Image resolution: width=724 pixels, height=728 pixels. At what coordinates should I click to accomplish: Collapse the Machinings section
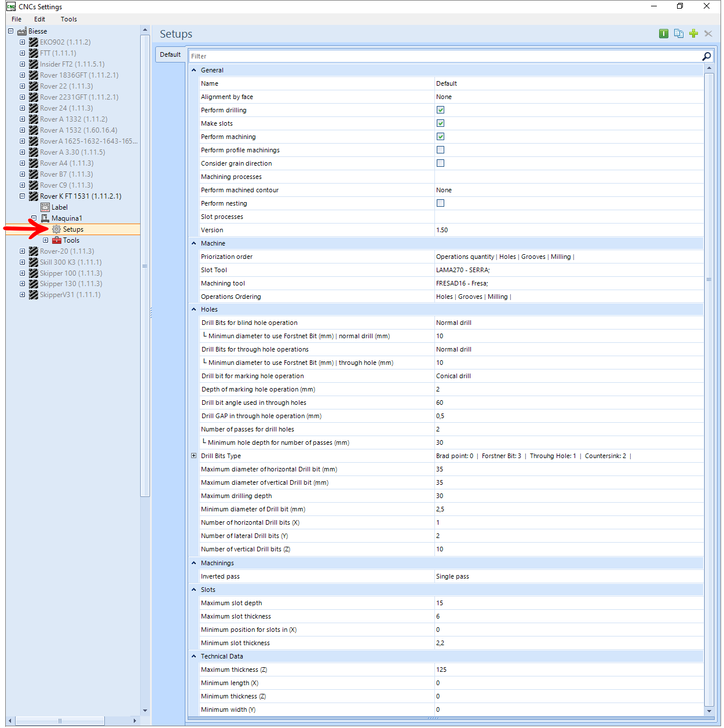pyautogui.click(x=194, y=563)
